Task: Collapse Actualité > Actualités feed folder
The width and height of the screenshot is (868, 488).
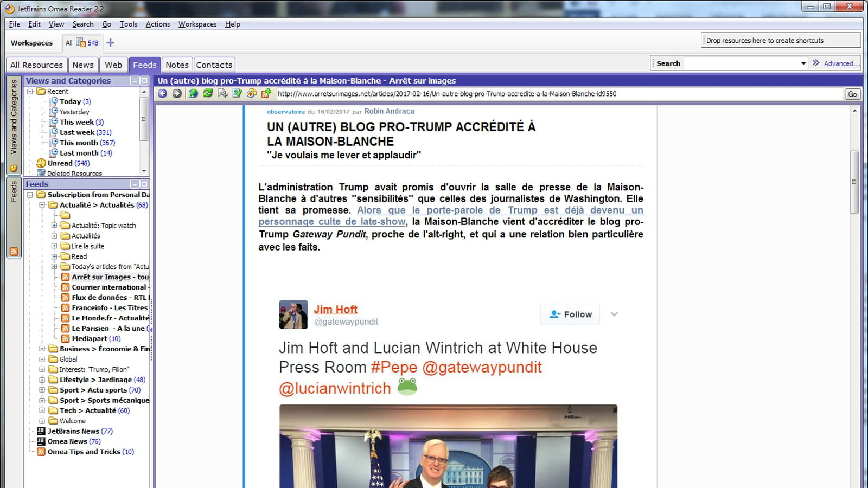Action: coord(42,205)
